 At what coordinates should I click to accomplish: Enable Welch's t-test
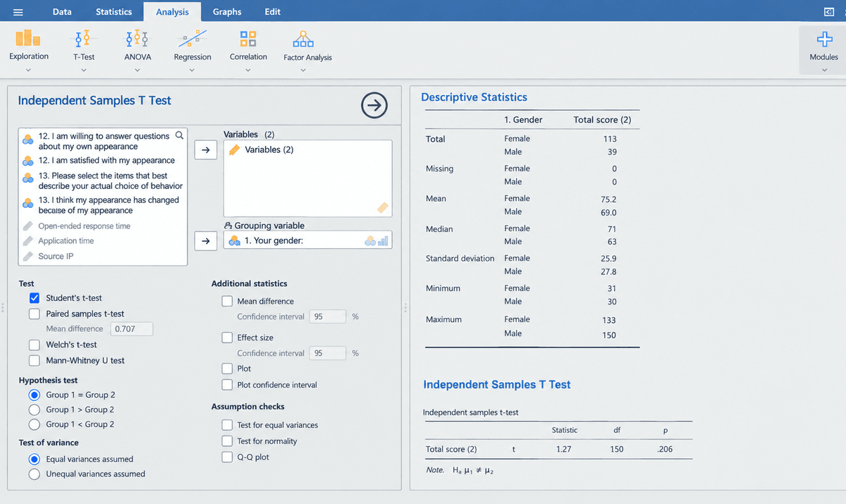coord(34,345)
